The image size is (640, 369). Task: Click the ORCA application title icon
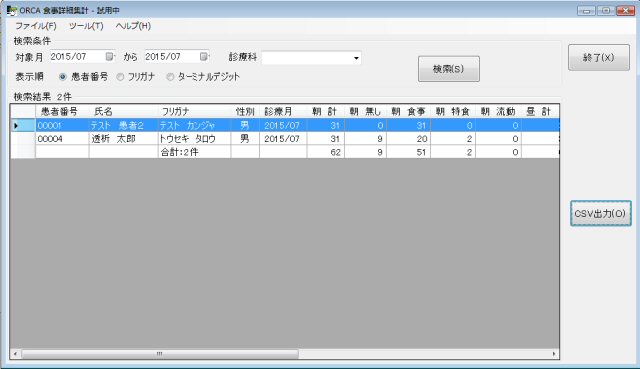pos(12,10)
